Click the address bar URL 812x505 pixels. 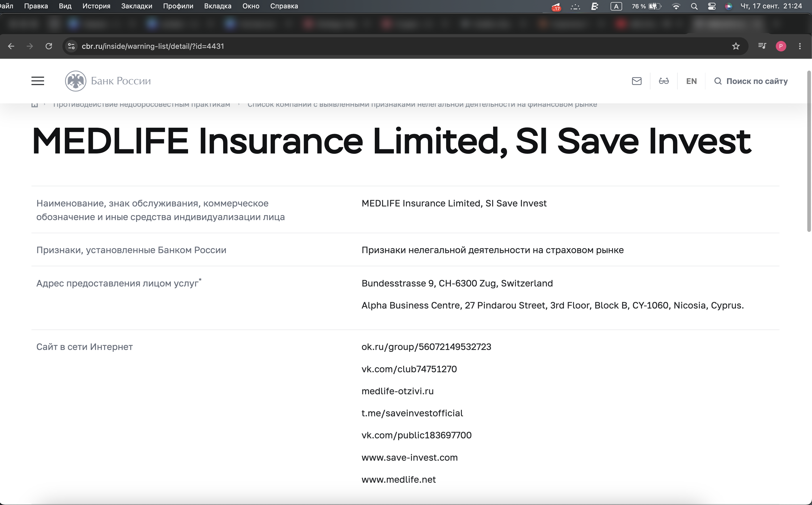pos(153,46)
